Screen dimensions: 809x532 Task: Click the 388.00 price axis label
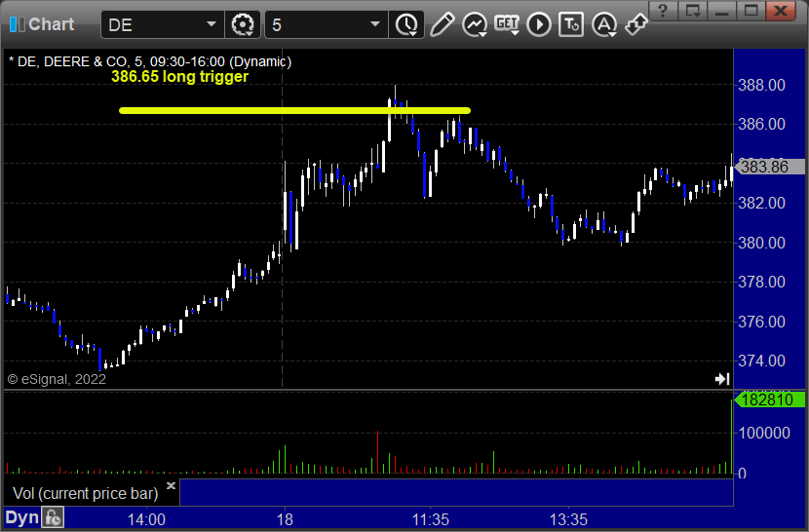(762, 85)
